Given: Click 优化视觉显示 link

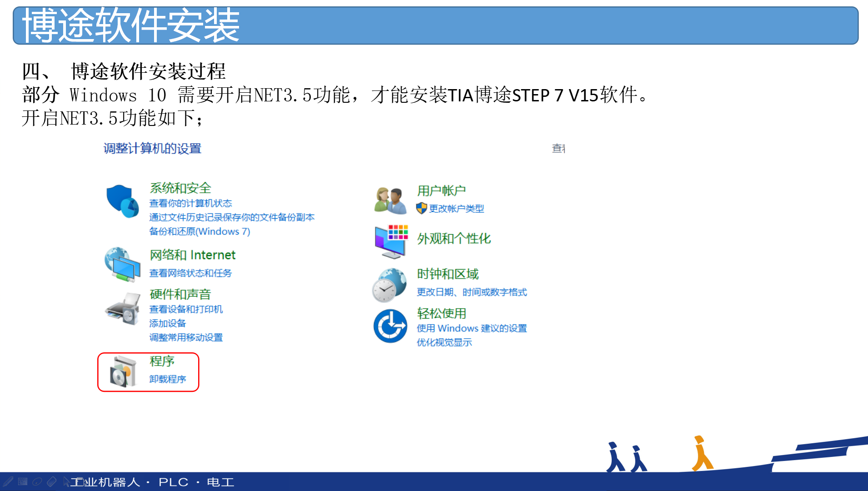Looking at the screenshot, I should (444, 342).
